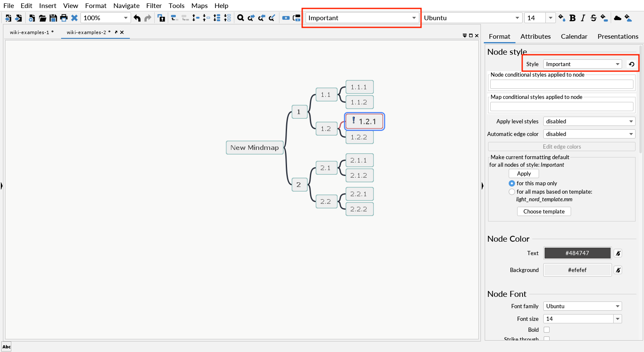644x352 pixels.
Task: Select 'for all maps based on template' option
Action: click(x=512, y=192)
